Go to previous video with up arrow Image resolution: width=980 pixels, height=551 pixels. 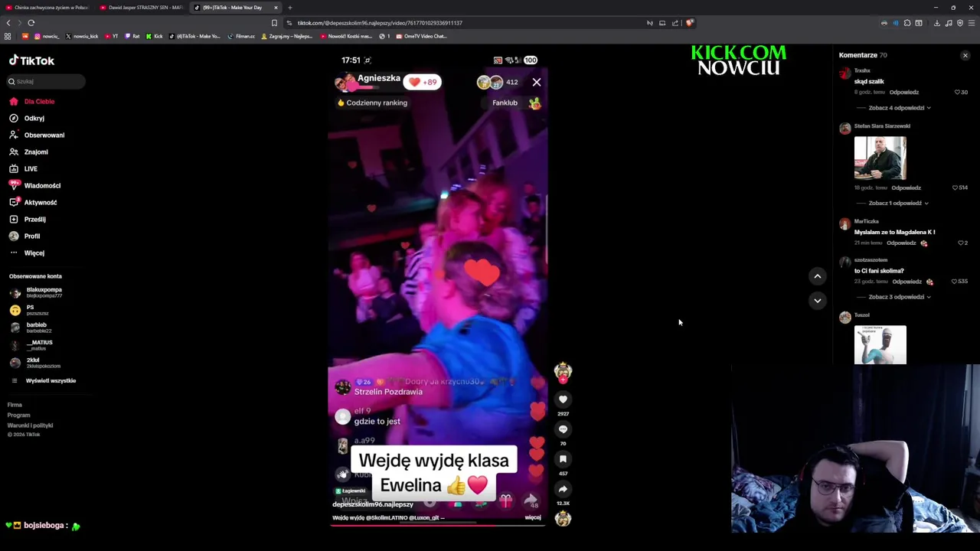[x=817, y=276]
